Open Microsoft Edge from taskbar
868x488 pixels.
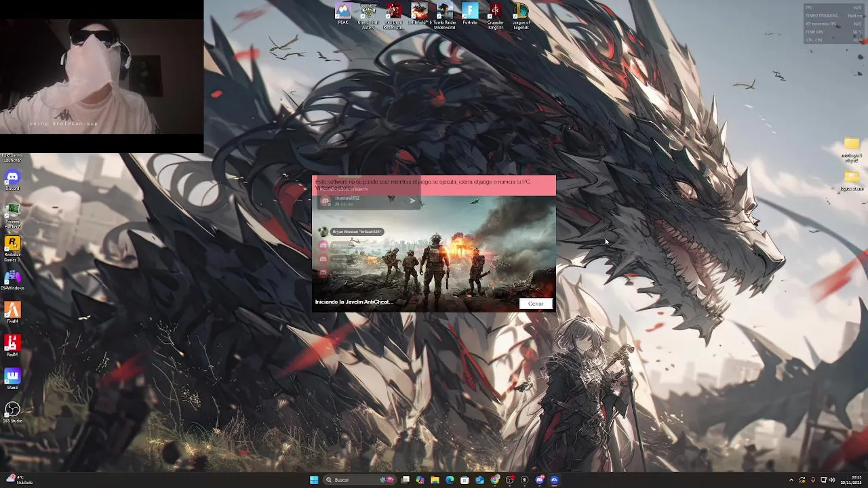[450, 480]
